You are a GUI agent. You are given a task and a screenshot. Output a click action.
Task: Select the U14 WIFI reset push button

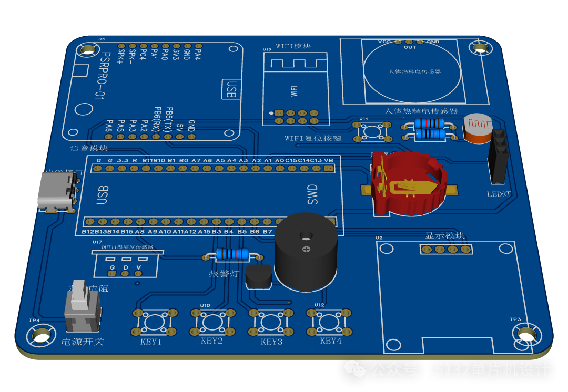[x=372, y=132]
